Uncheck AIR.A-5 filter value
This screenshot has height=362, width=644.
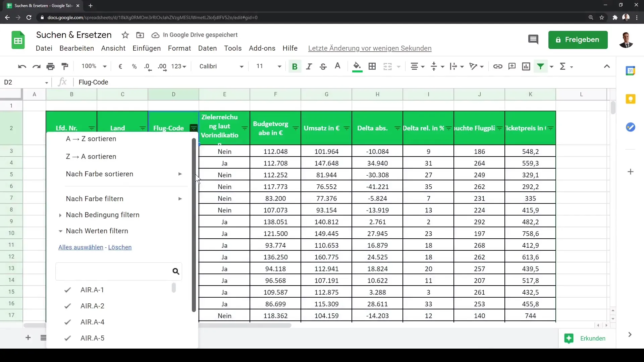(x=67, y=338)
